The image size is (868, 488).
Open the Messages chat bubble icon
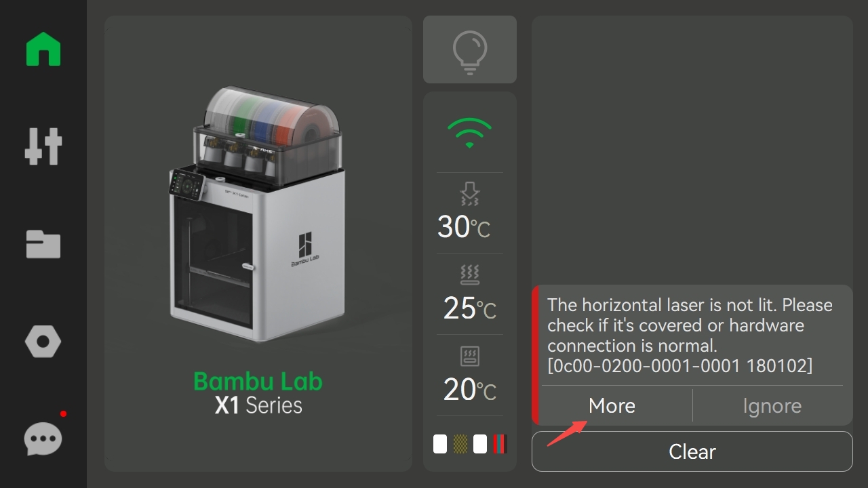(43, 439)
